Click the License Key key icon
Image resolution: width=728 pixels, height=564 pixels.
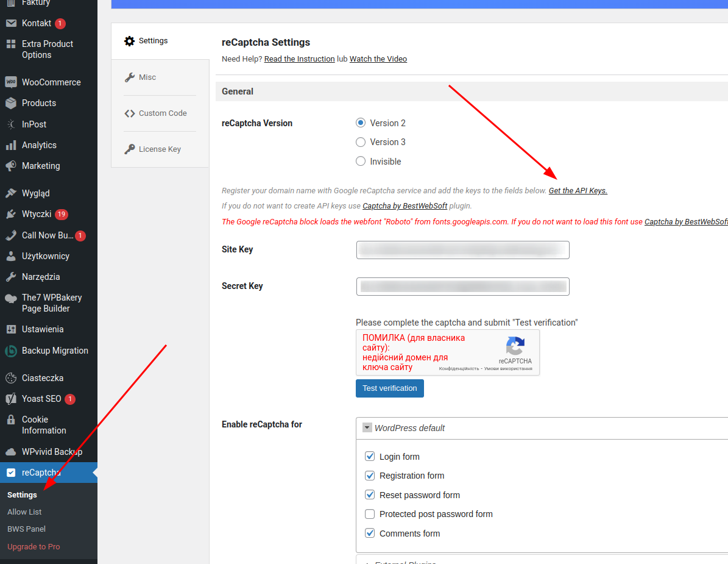point(130,149)
